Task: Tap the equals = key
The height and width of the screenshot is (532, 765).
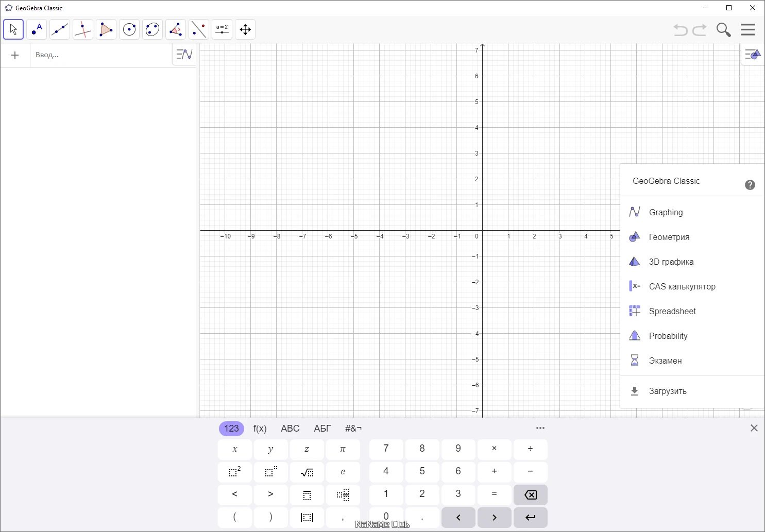Action: point(495,494)
